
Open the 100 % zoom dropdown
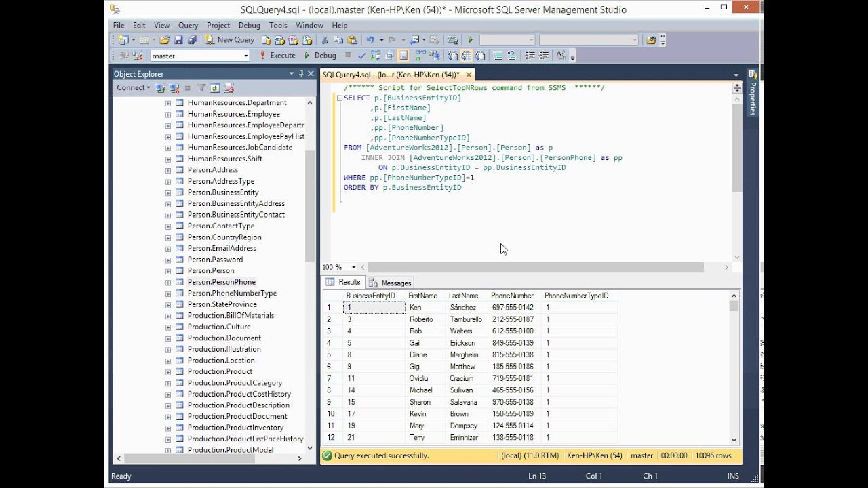click(355, 267)
